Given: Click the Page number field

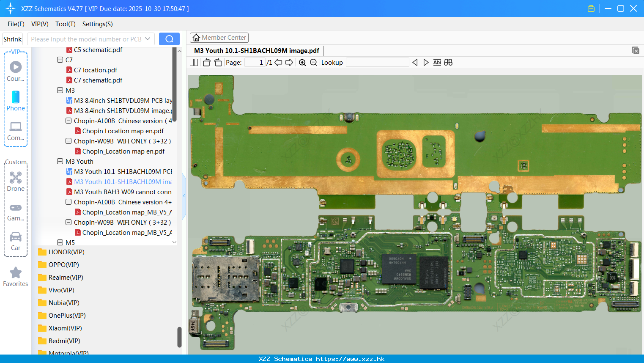Looking at the screenshot, I should [255, 63].
